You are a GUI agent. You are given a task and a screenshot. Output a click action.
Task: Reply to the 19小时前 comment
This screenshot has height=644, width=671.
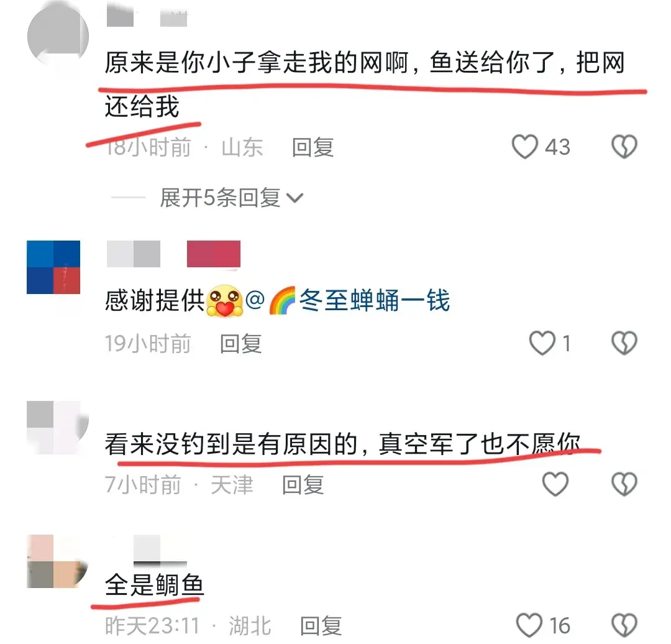pyautogui.click(x=240, y=344)
